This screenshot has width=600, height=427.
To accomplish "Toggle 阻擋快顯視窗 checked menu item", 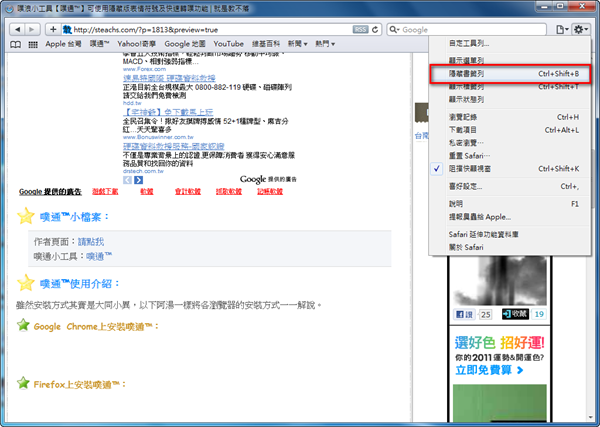I will pos(510,169).
